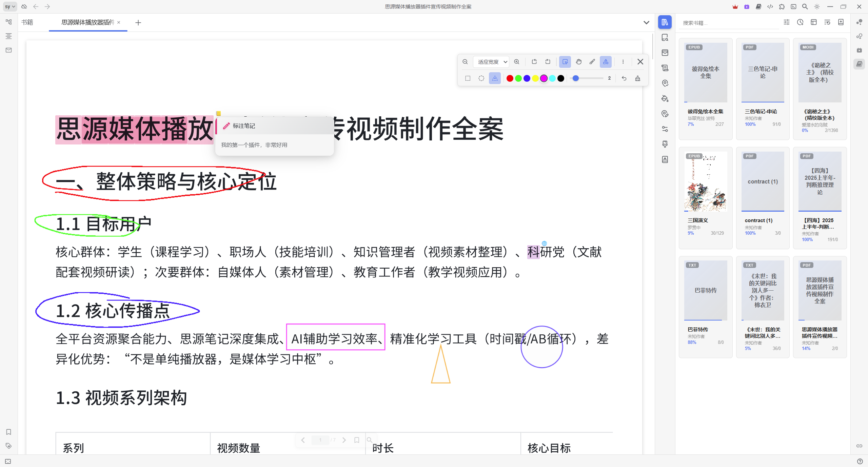Pick the brush drawing tool
The width and height of the screenshot is (868, 467).
[592, 62]
